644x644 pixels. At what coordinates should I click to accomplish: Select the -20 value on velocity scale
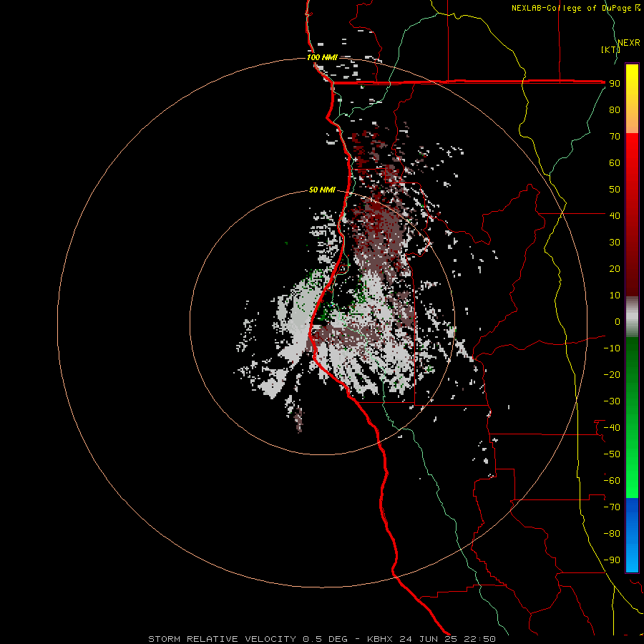tap(612, 375)
